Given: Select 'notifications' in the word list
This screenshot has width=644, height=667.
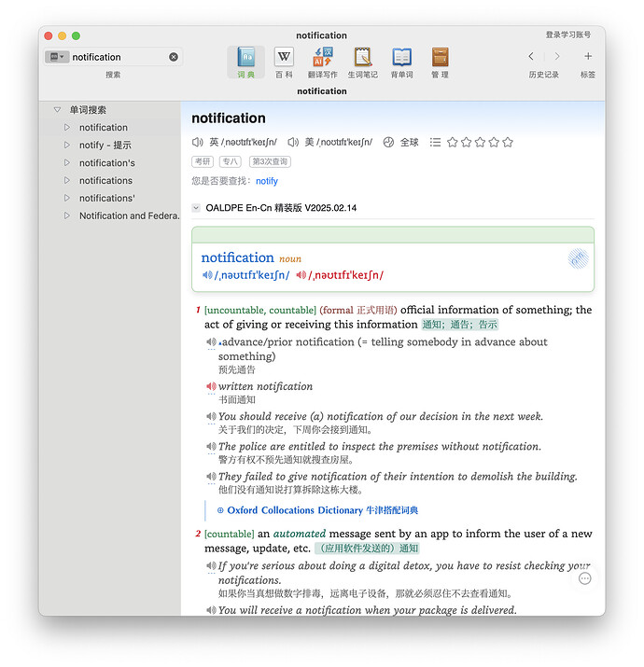Looking at the screenshot, I should click(x=105, y=180).
